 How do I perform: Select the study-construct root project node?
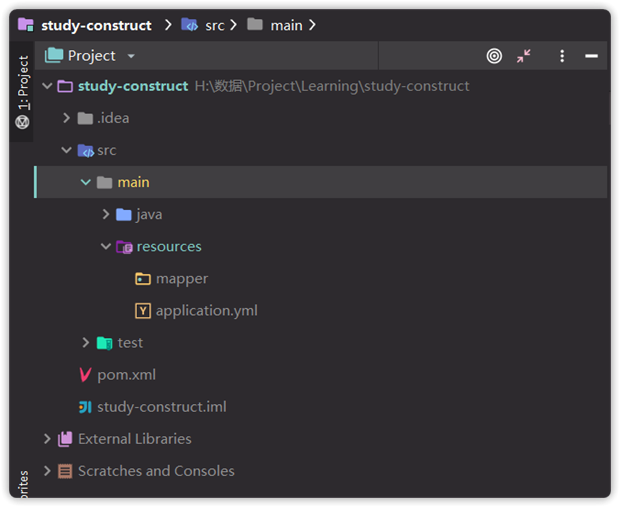coord(132,86)
